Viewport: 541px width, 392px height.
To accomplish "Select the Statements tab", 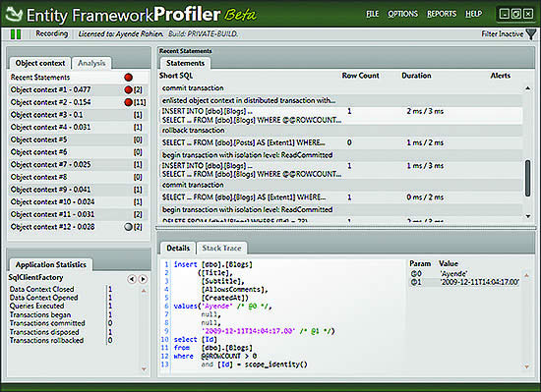I will [185, 63].
